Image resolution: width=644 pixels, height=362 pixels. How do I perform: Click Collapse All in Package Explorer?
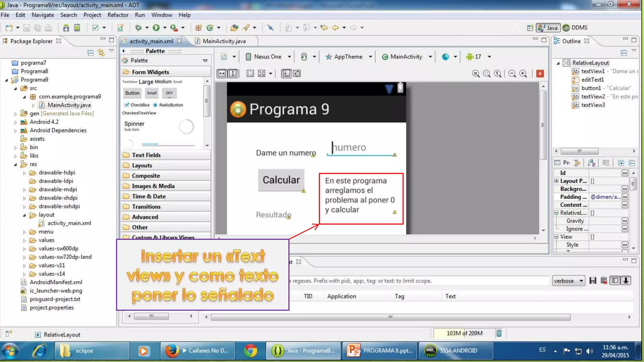[x=91, y=52]
